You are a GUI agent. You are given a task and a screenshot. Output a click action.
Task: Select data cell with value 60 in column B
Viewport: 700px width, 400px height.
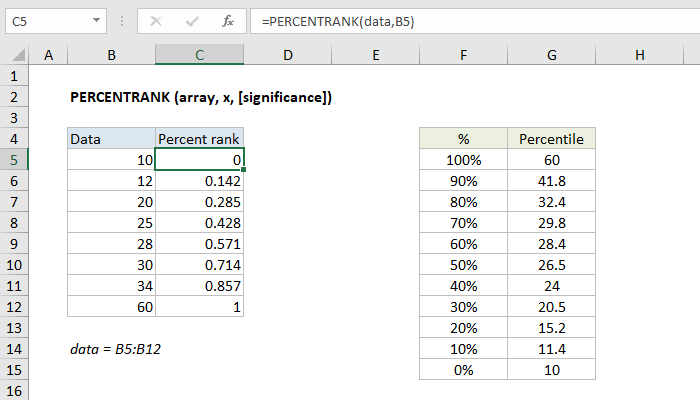click(112, 307)
